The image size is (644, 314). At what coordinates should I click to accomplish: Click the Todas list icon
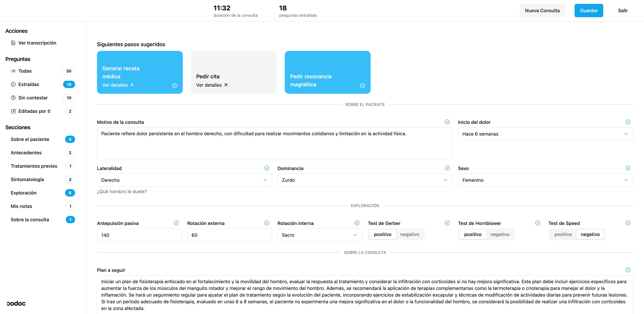13,71
